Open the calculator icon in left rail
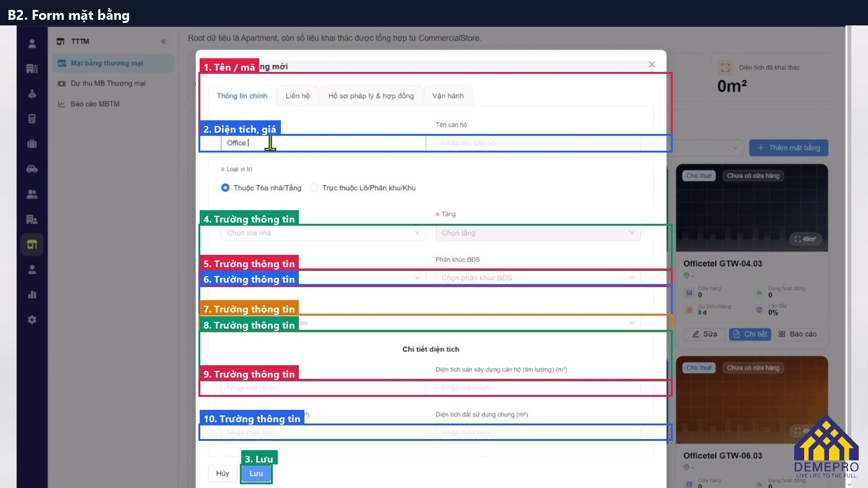The width and height of the screenshot is (868, 488). click(32, 119)
